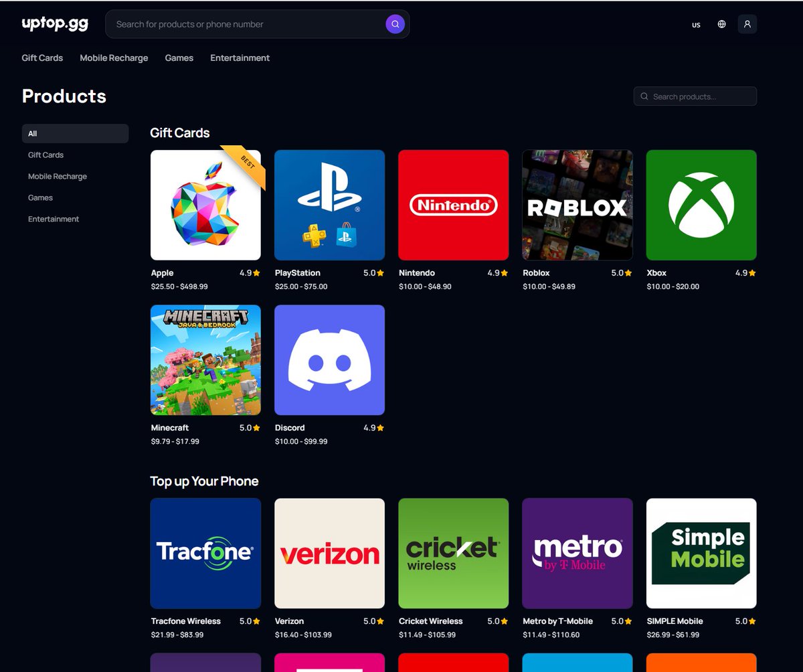Screen dimensions: 803x672
Task: Click the Roblox 5.0 star rating
Action: click(622, 273)
